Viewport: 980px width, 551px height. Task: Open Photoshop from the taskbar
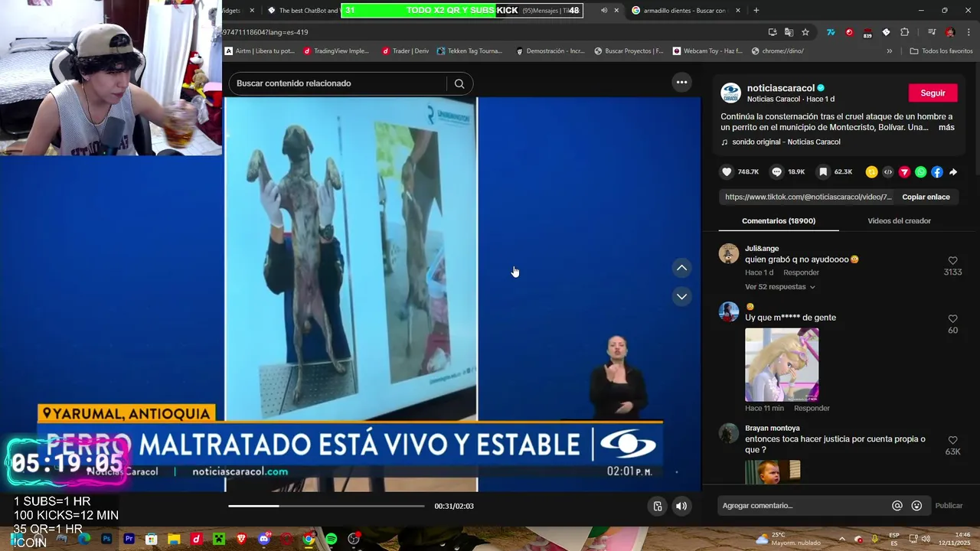tap(106, 539)
